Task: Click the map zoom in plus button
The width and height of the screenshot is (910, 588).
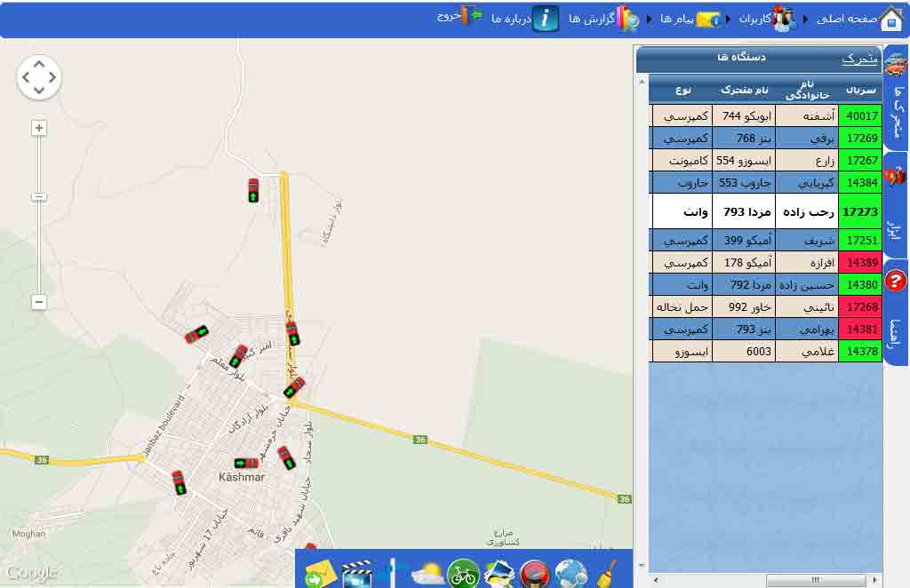Action: [39, 128]
